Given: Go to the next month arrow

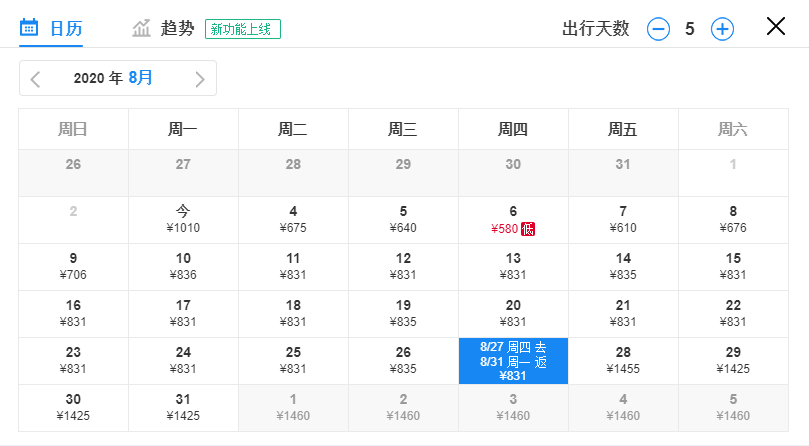Looking at the screenshot, I should coord(200,79).
